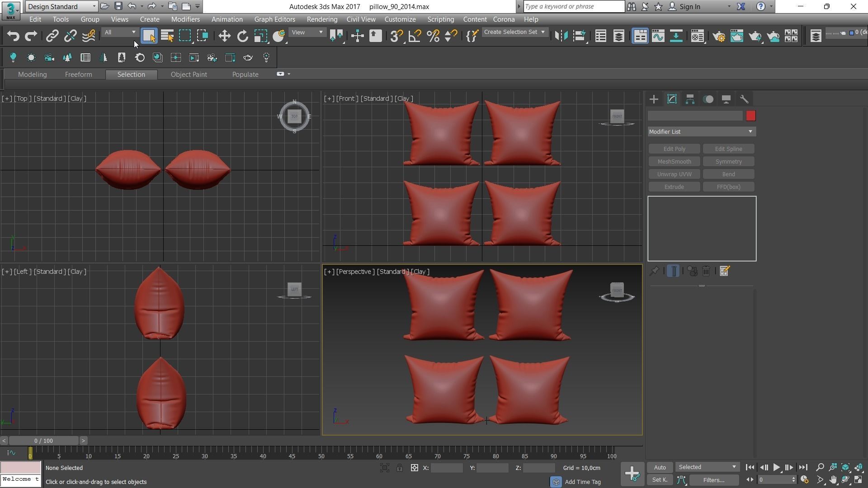Screen dimensions: 868x488
Task: Click the 0 / 100 time slider
Action: (43, 441)
